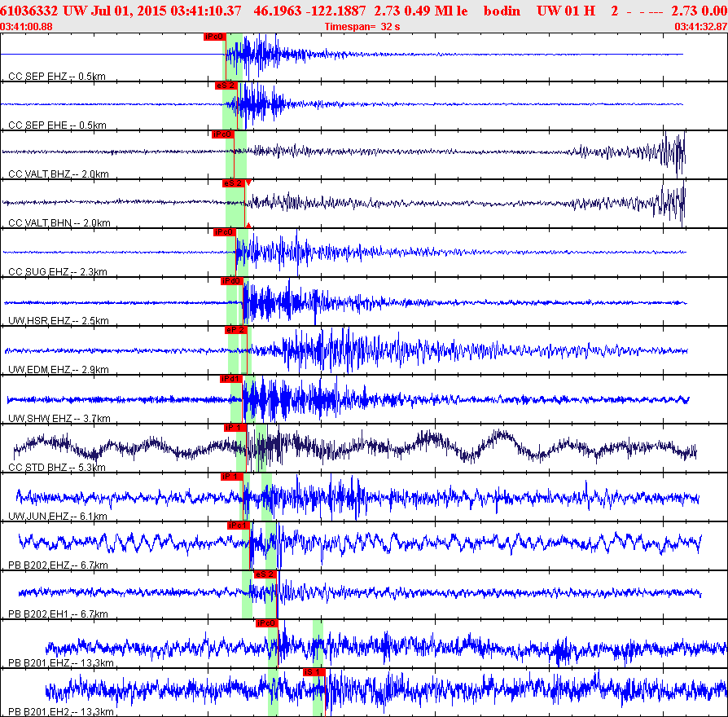Select the eS 2 pick flag on PB B202 EH1
Image resolution: width=728 pixels, height=717 pixels.
(x=265, y=574)
